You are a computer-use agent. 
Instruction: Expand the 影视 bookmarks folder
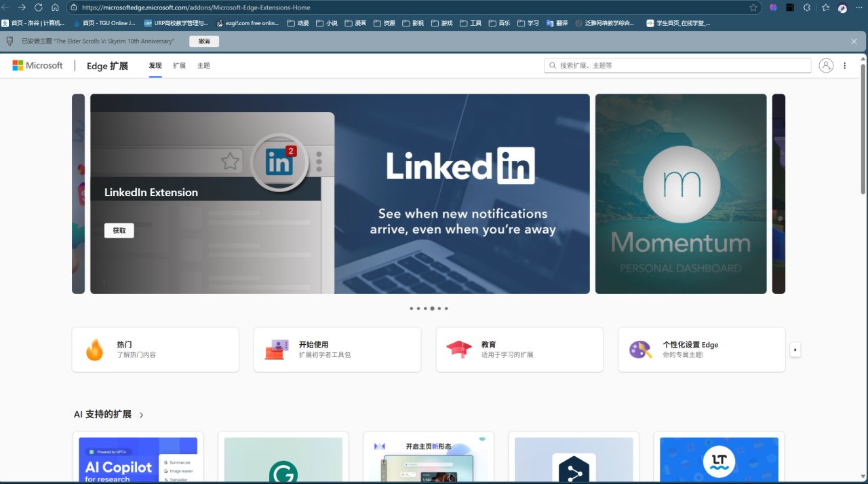tap(413, 23)
